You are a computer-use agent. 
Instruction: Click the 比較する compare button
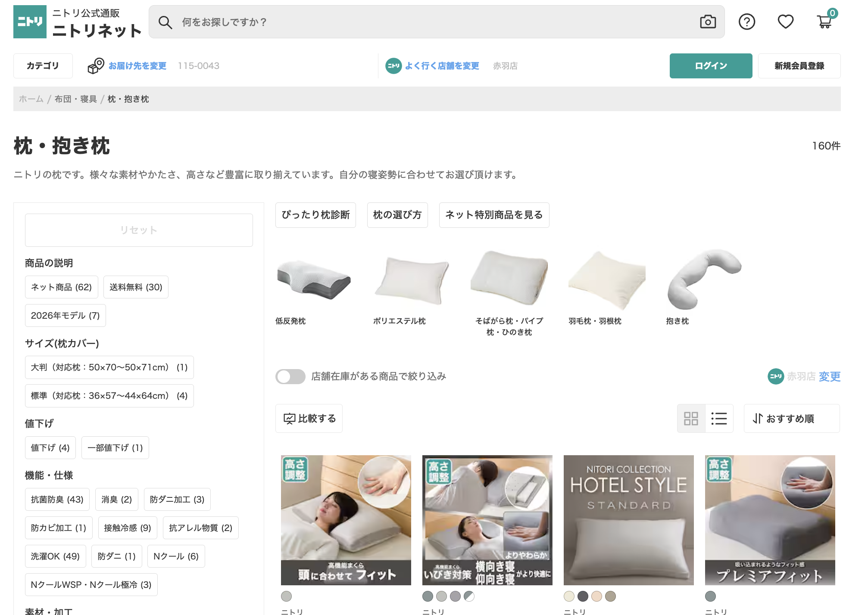tap(309, 418)
